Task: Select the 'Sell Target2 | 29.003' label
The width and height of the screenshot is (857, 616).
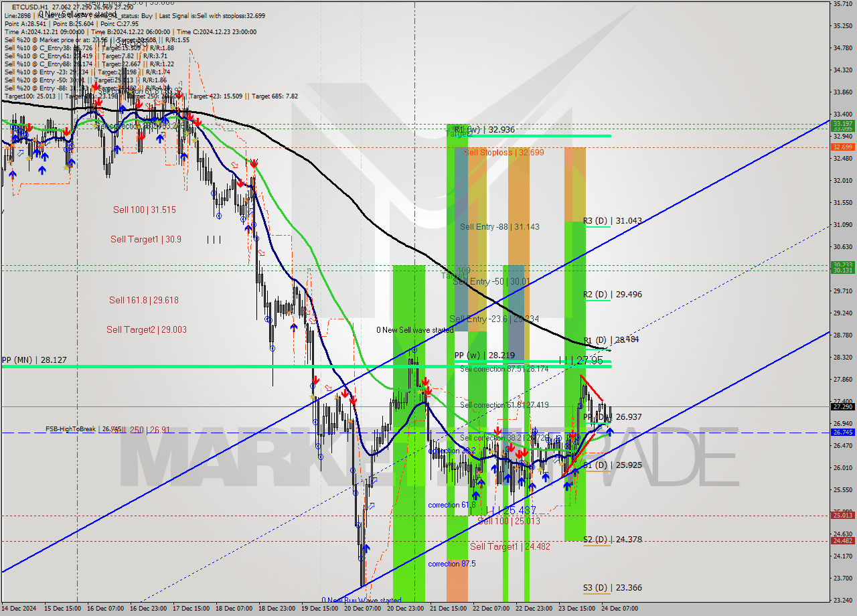Action: 147,329
